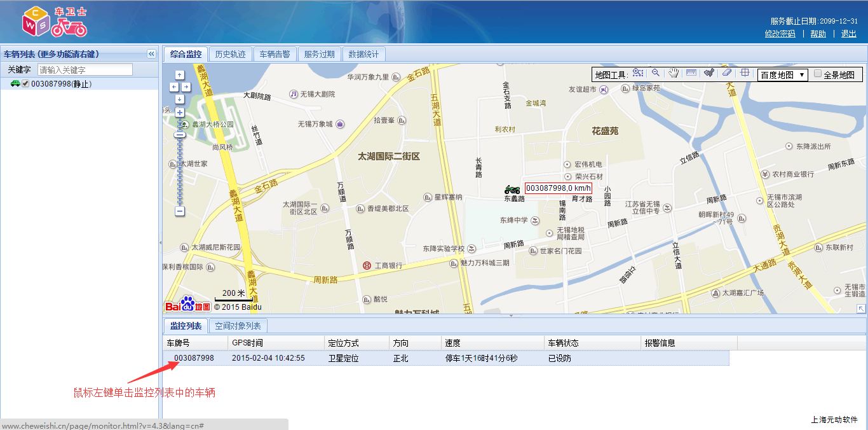
Task: Pan the map up with arrow button
Action: [x=180, y=74]
